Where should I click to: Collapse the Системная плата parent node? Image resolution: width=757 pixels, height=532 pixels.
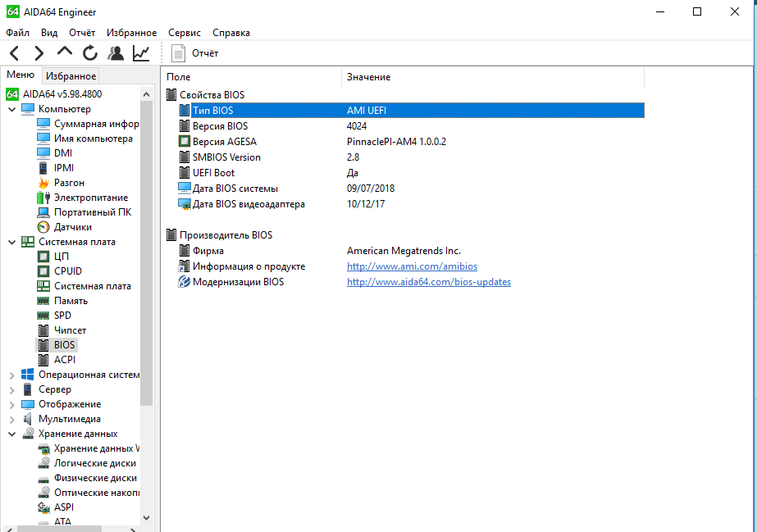point(12,242)
